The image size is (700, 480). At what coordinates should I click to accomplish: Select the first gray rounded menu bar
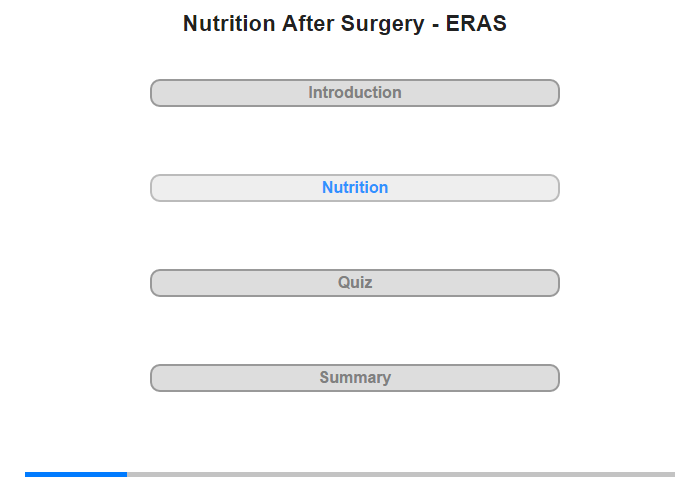click(355, 93)
